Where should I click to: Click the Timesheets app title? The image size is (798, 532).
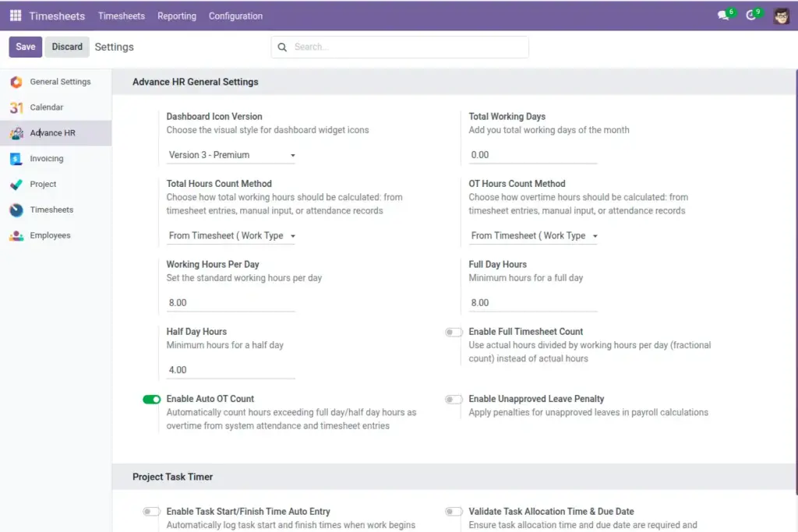click(x=57, y=16)
